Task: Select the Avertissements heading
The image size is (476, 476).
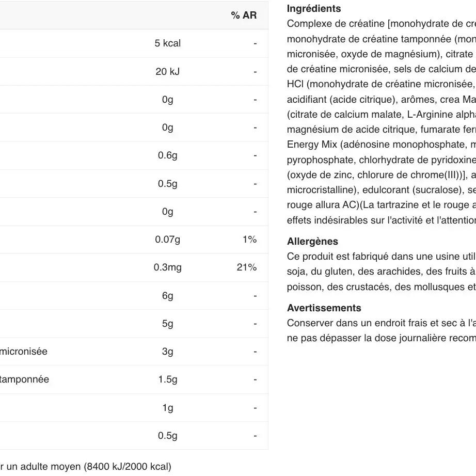Action: pos(324,308)
